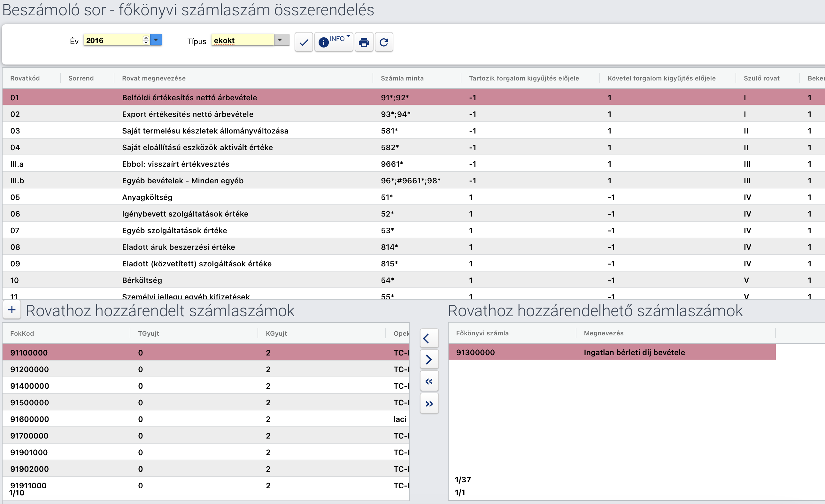This screenshot has height=504, width=825.
Task: Open the Év year dropdown arrow
Action: (156, 40)
